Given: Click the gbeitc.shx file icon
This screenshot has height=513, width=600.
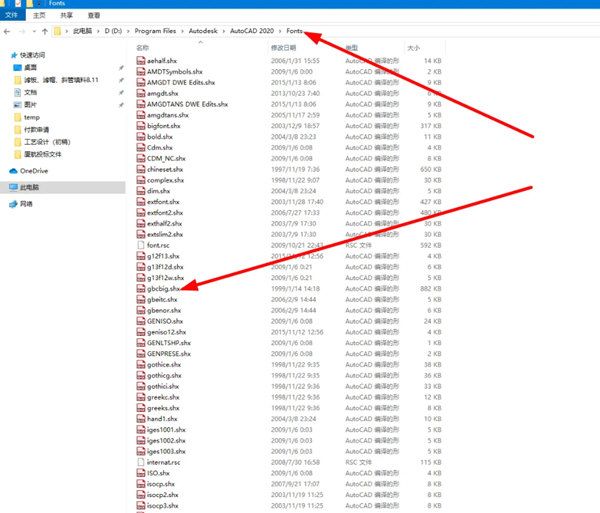Looking at the screenshot, I should tap(141, 300).
